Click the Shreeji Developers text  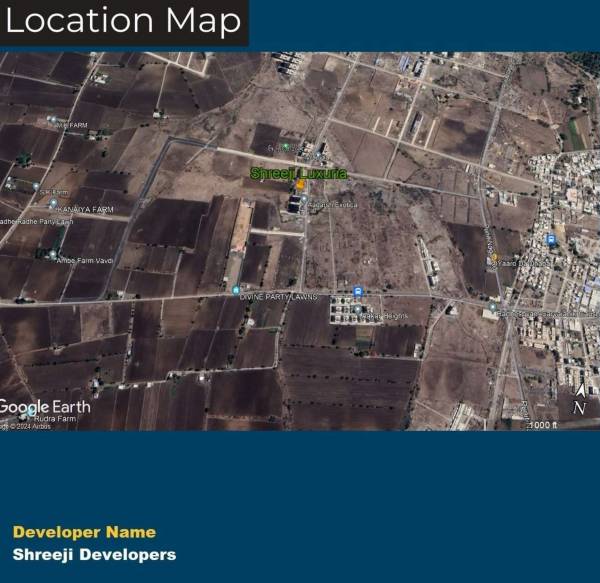(95, 555)
